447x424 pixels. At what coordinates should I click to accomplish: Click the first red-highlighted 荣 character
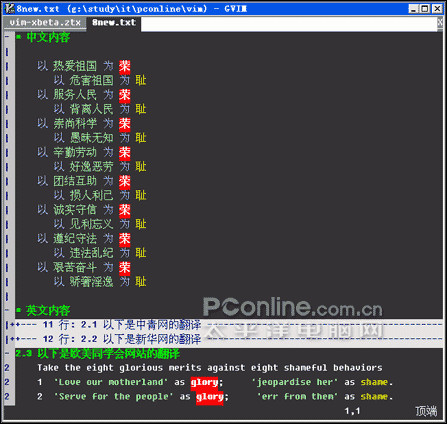(125, 66)
